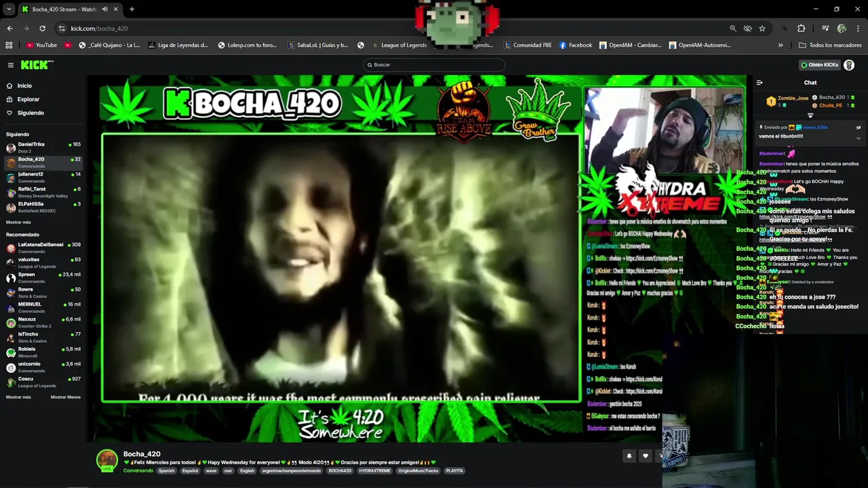Click the green KICK logo
This screenshot has height=488, width=868.
35,65
